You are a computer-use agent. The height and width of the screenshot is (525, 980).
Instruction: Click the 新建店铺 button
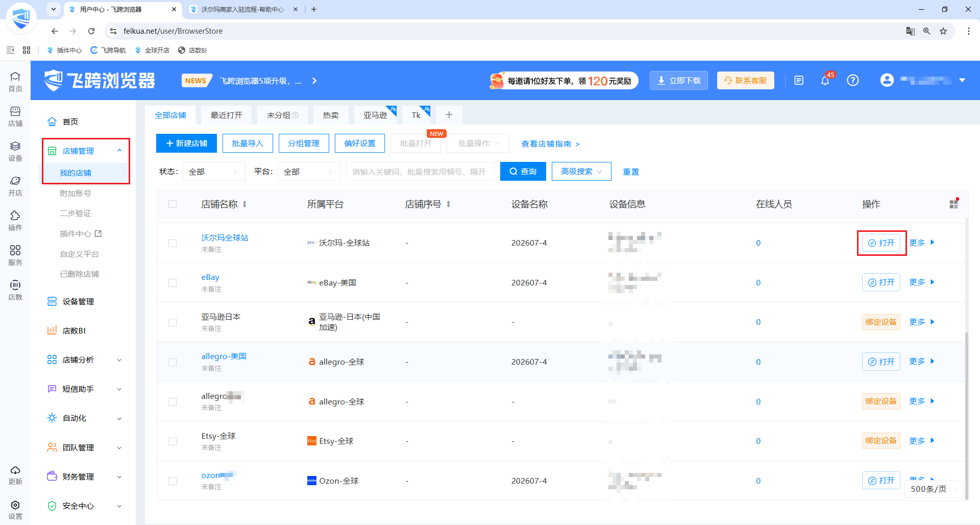coord(186,144)
